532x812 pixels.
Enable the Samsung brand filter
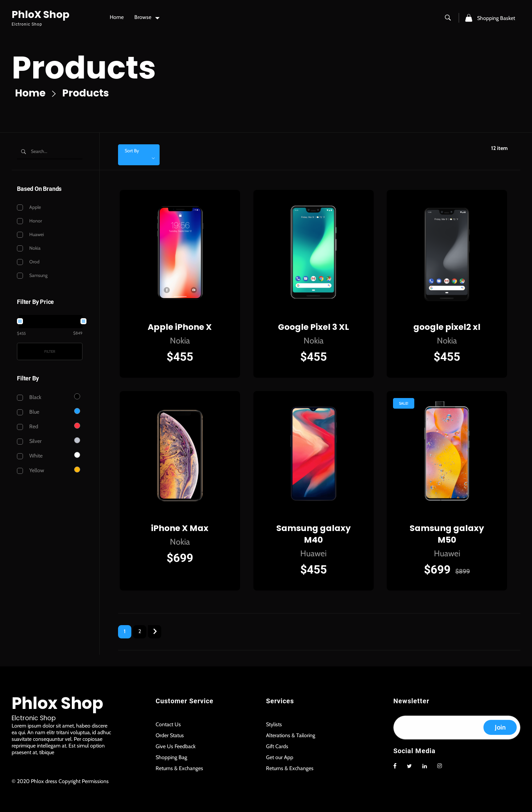coord(20,276)
